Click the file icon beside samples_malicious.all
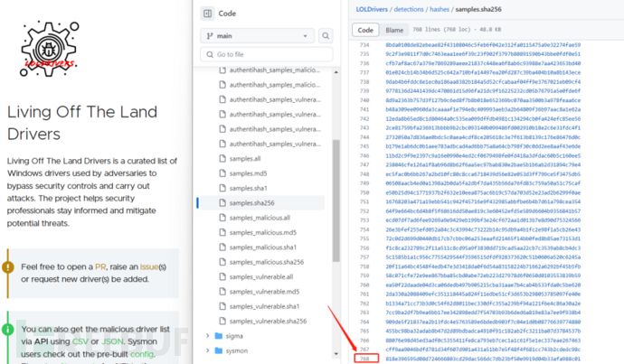Viewport: 624px width, 364px height. pos(222,218)
